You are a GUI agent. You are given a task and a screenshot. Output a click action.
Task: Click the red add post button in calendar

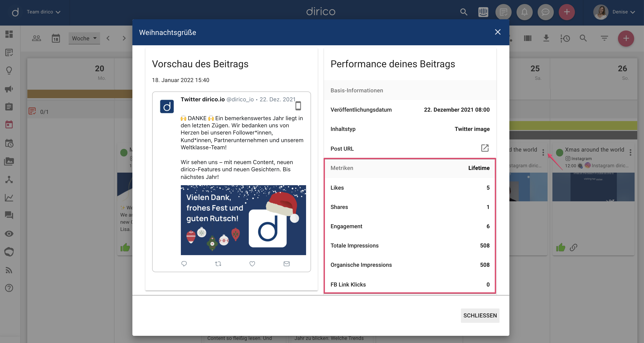[626, 39]
